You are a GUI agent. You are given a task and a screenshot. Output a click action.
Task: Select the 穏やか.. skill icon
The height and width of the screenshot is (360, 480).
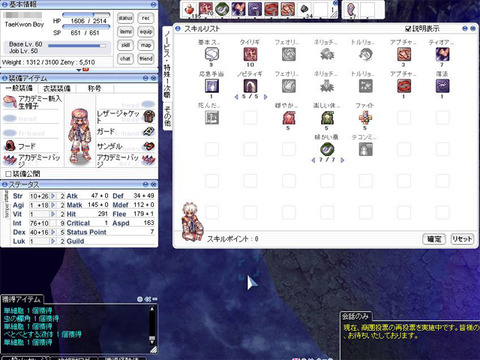[289, 118]
